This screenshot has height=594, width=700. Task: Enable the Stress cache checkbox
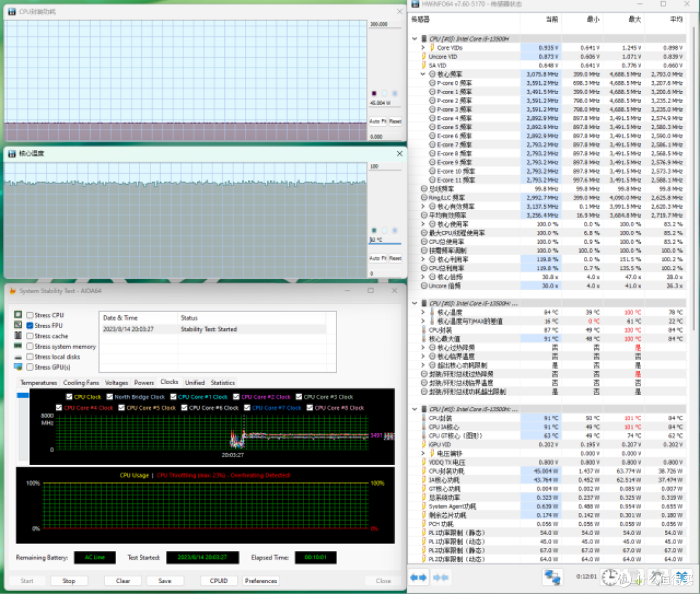click(x=30, y=336)
